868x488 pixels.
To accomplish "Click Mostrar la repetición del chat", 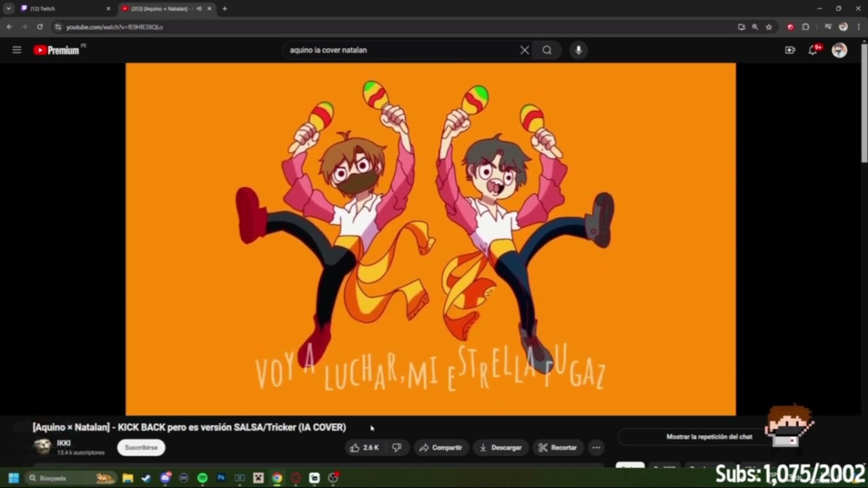I will pos(709,437).
